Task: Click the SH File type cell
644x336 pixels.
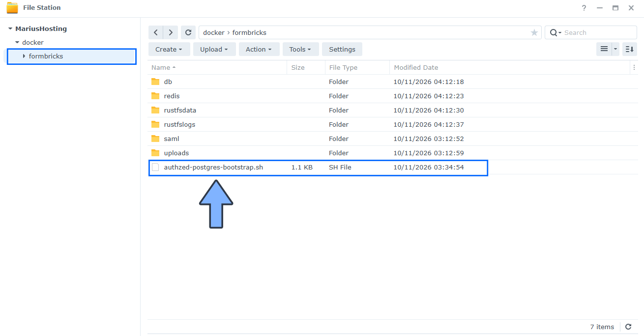Action: coord(340,167)
